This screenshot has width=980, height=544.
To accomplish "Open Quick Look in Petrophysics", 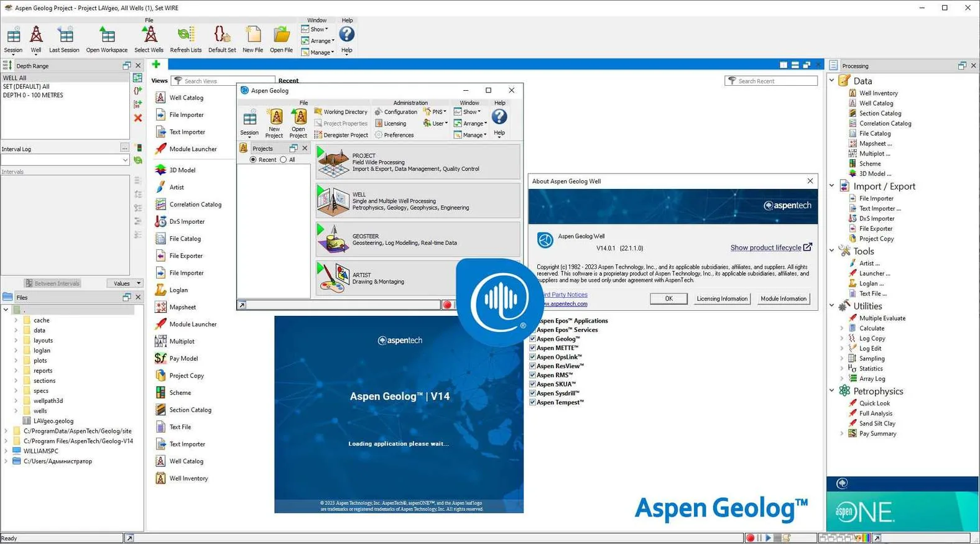I will pos(874,403).
